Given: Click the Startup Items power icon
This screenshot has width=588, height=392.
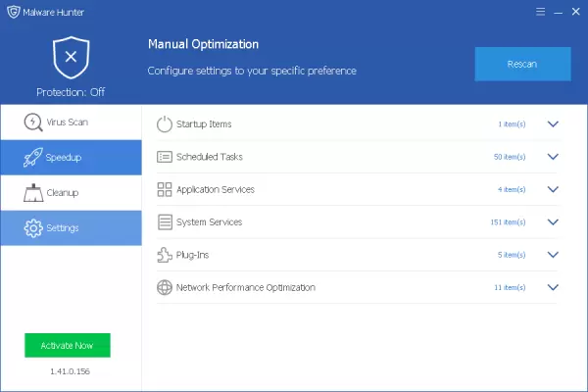Looking at the screenshot, I should tap(165, 124).
